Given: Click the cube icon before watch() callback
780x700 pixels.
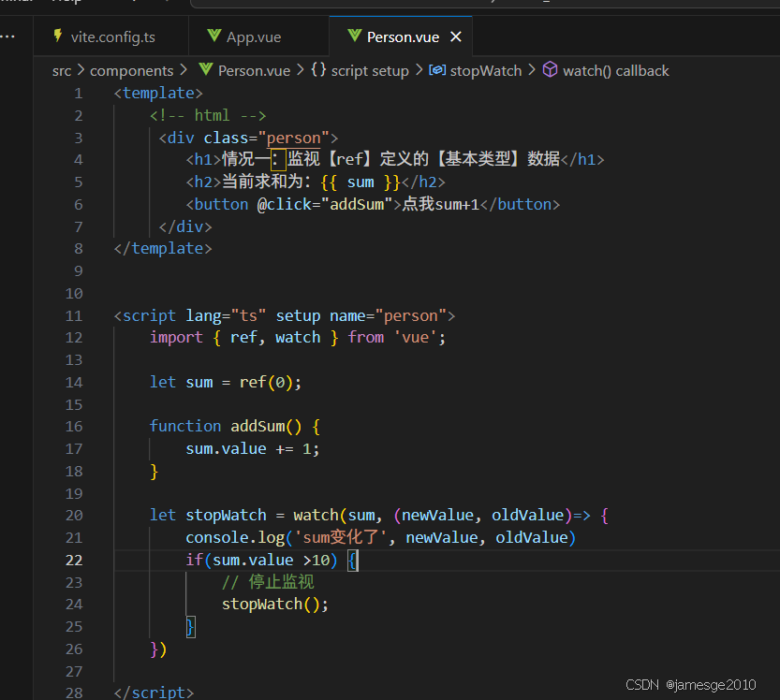Looking at the screenshot, I should pyautogui.click(x=550, y=69).
